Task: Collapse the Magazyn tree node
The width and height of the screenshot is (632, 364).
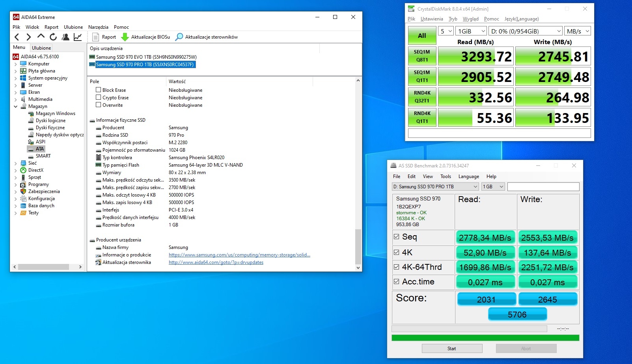Action: pyautogui.click(x=16, y=106)
